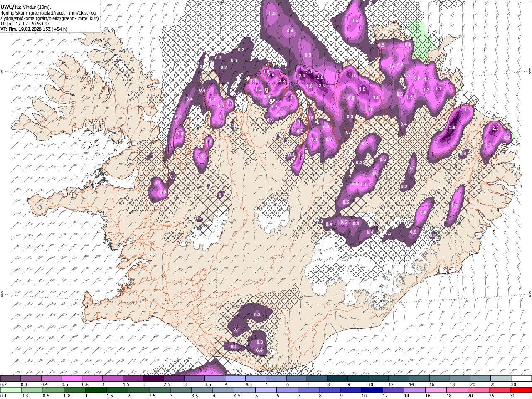Viewport: 532px width, 399px height.
Task: Select the light grey 25–30 snow swatch
Action: [x=500, y=378]
